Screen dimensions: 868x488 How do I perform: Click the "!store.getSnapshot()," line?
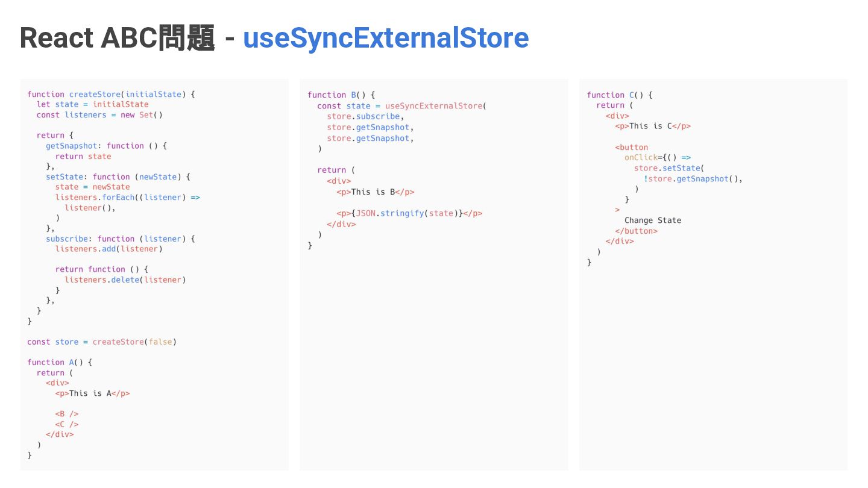click(693, 179)
